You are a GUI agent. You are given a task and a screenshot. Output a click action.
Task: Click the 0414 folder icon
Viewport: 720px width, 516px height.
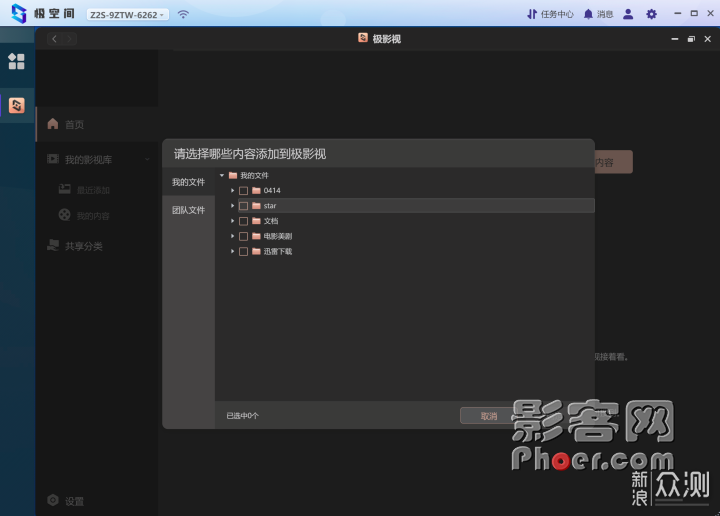(256, 191)
